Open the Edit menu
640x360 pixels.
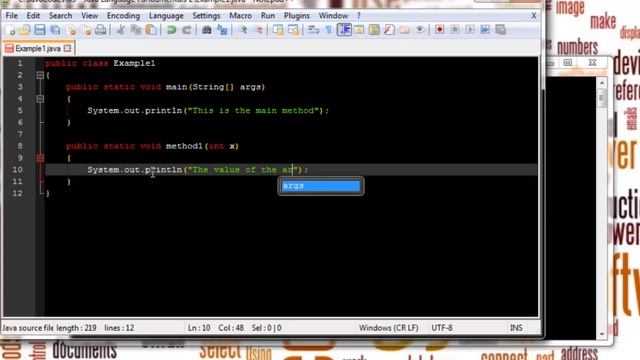(x=33, y=16)
